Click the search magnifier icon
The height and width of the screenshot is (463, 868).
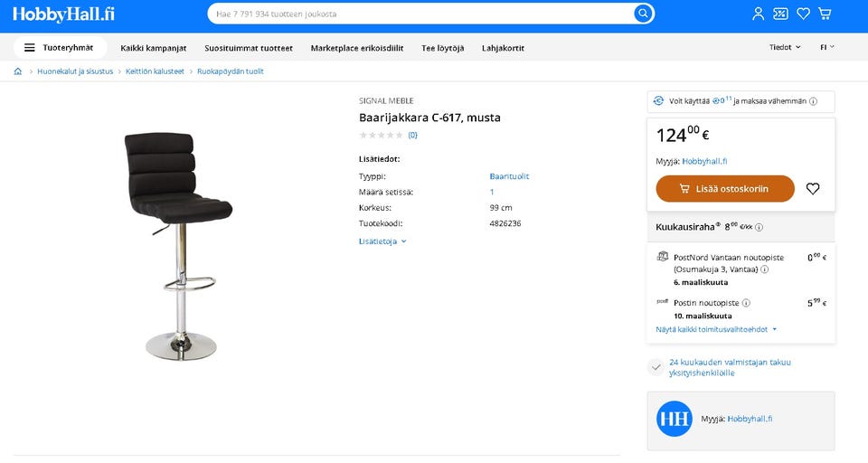pos(642,14)
